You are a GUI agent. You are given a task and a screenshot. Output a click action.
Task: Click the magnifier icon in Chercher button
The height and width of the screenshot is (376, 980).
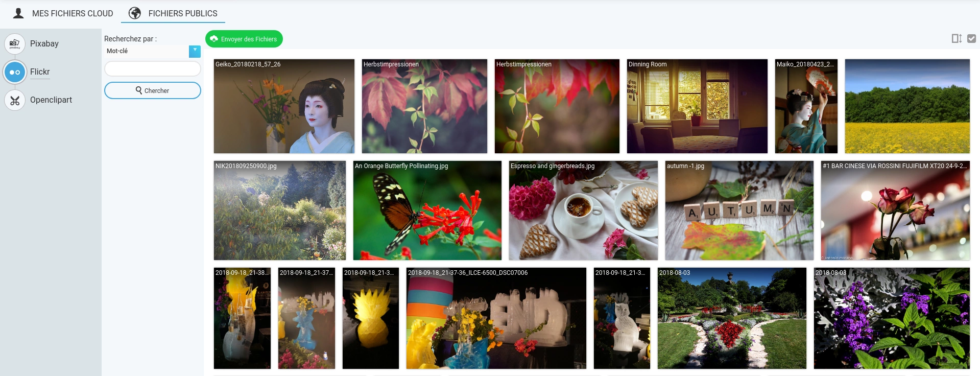[x=139, y=90]
